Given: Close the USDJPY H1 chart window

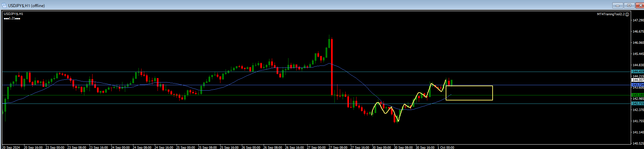Looking at the screenshot, I should [x=639, y=5].
